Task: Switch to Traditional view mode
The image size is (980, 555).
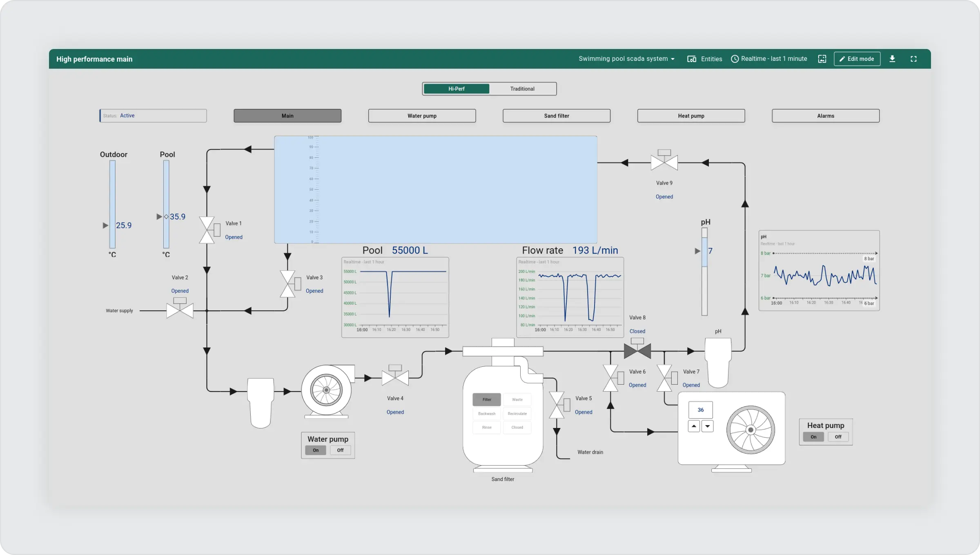Action: [522, 89]
